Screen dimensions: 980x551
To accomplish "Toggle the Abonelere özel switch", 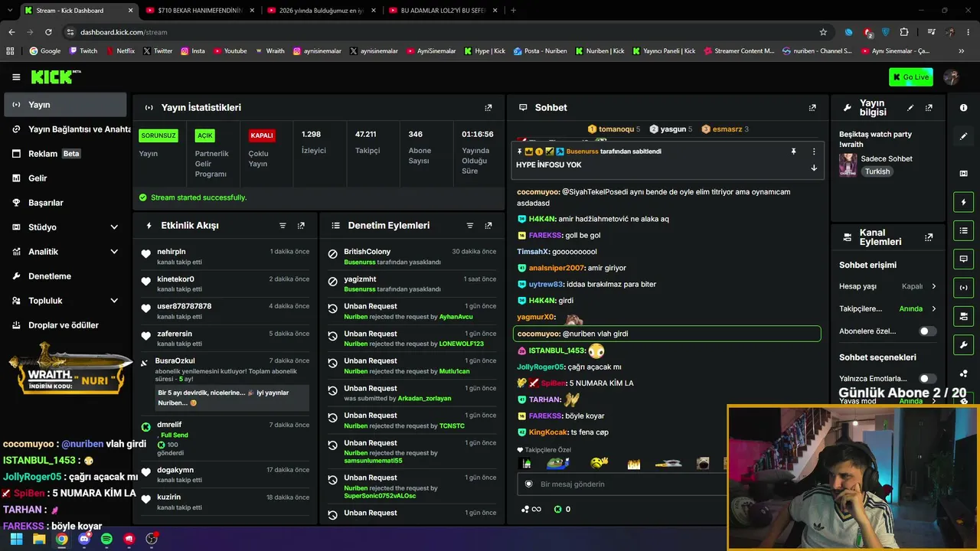I will tap(927, 331).
